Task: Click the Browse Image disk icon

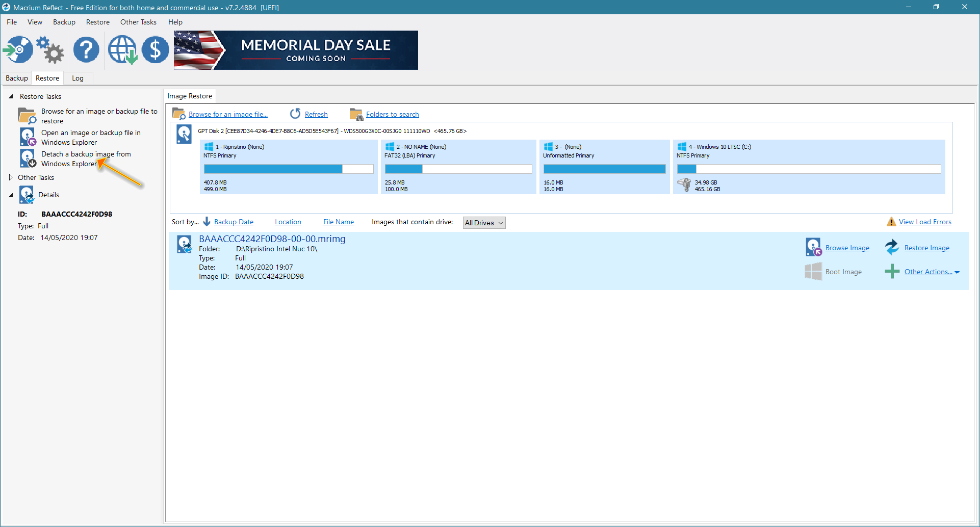Action: [813, 247]
